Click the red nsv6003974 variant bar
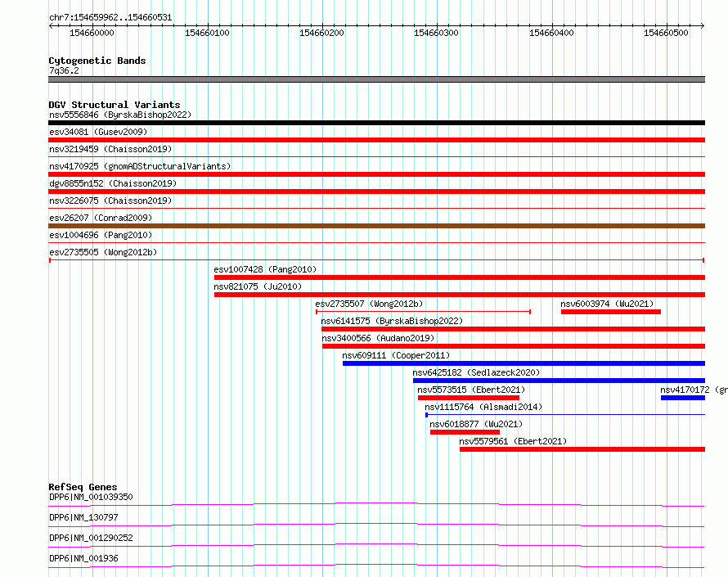Image resolution: width=728 pixels, height=577 pixels. [x=611, y=312]
